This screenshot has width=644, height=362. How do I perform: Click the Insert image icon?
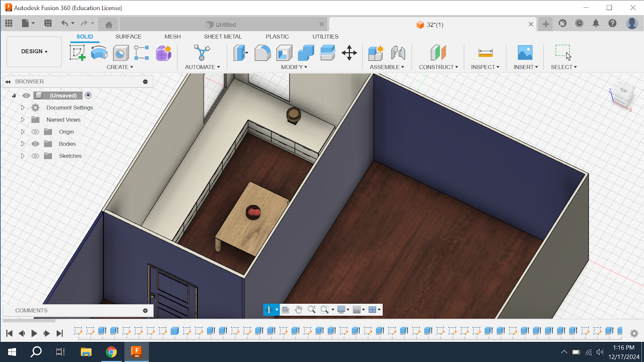525,53
